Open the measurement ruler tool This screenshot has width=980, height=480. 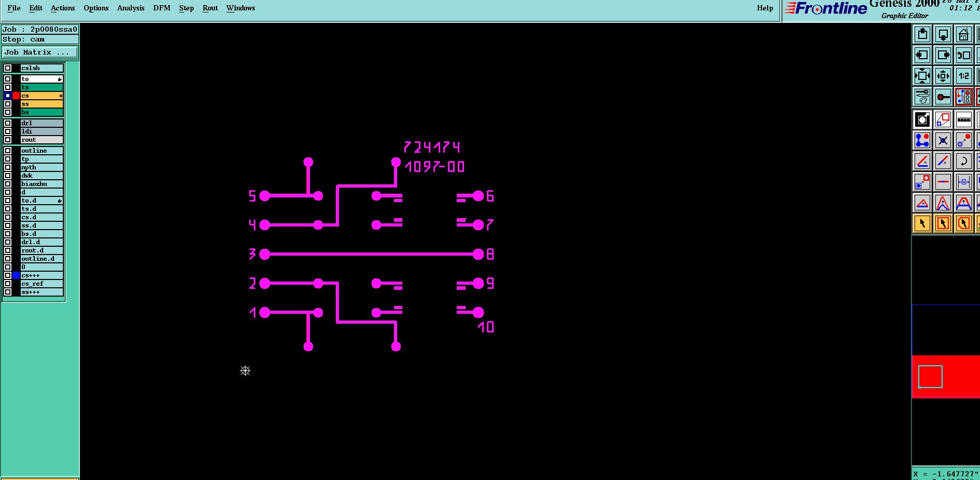point(963,119)
